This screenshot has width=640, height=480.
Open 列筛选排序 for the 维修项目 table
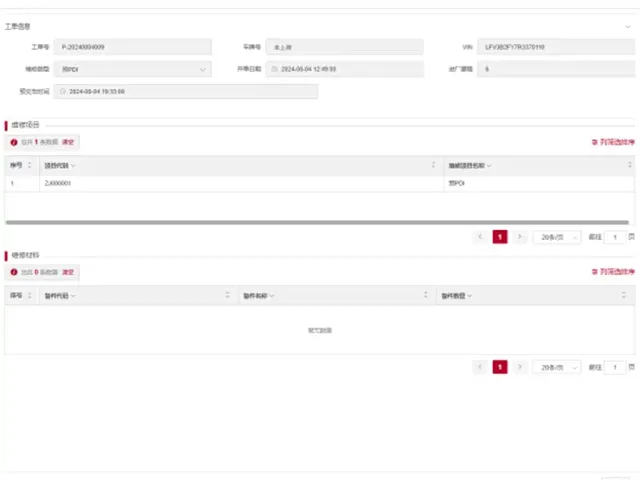click(613, 142)
